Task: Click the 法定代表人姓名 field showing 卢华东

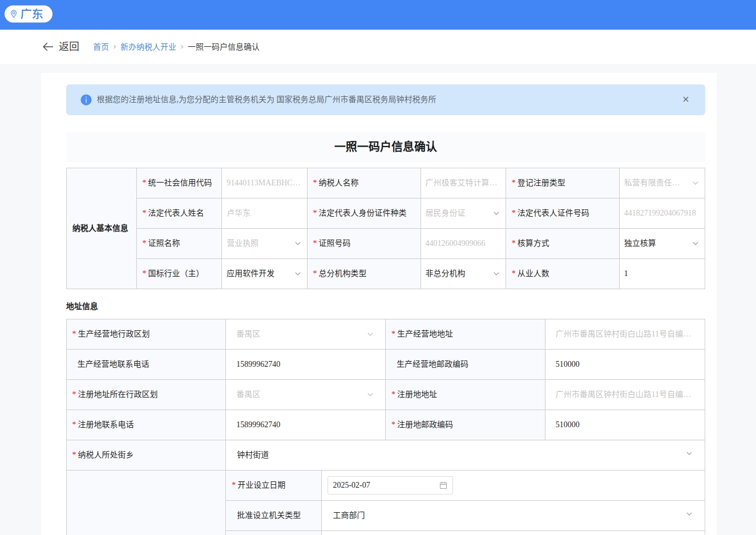Action: click(x=264, y=213)
